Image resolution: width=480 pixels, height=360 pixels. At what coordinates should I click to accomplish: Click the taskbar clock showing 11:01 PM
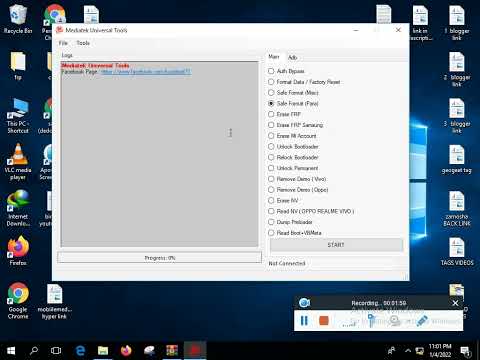pos(440,351)
